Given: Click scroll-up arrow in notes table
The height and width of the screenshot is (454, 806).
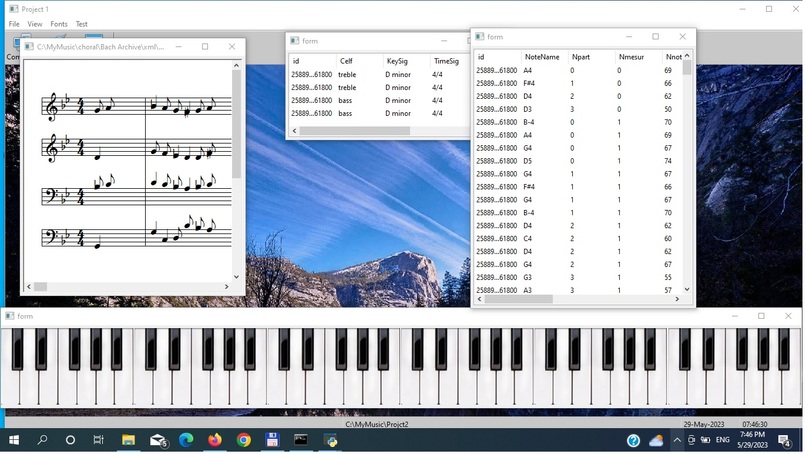Looking at the screenshot, I should pos(687,56).
